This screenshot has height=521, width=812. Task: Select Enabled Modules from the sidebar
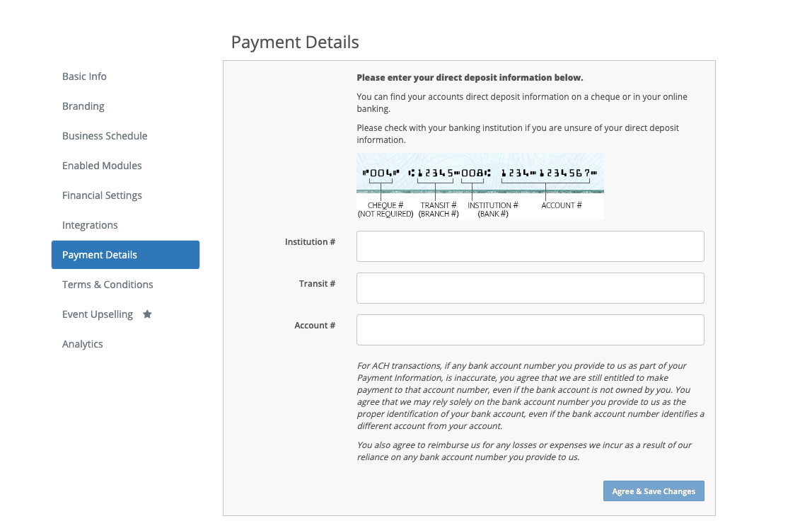[x=102, y=166]
